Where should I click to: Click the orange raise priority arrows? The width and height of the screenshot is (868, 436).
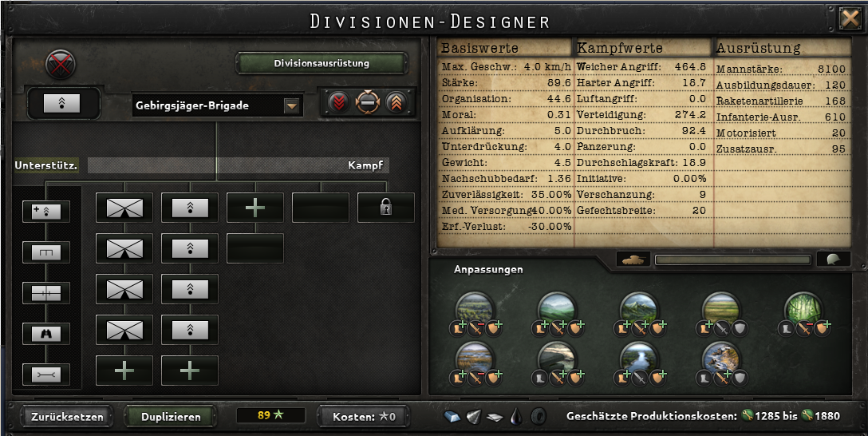click(396, 102)
